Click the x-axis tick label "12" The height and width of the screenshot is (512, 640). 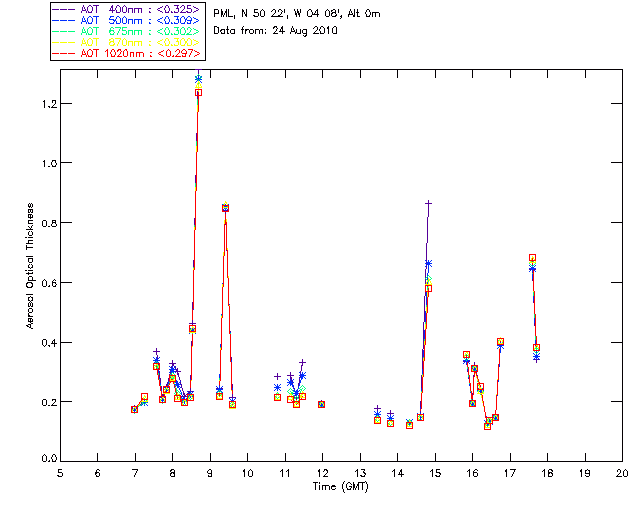322,473
